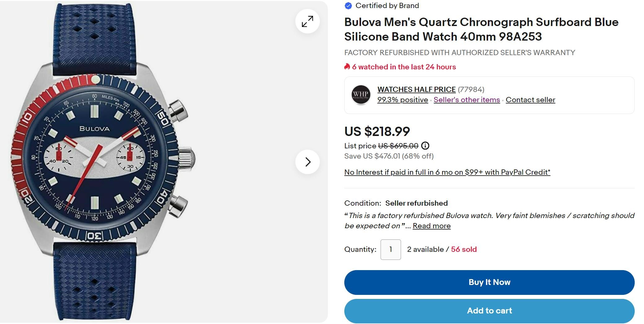Open the PayPal Credit no-interest offer
This screenshot has width=644, height=324.
tap(447, 172)
